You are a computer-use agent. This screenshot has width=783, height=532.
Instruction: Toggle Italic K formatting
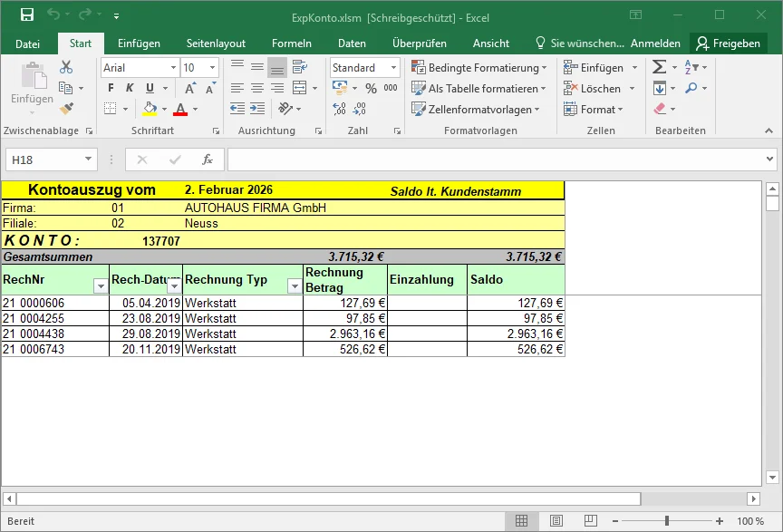tap(130, 88)
